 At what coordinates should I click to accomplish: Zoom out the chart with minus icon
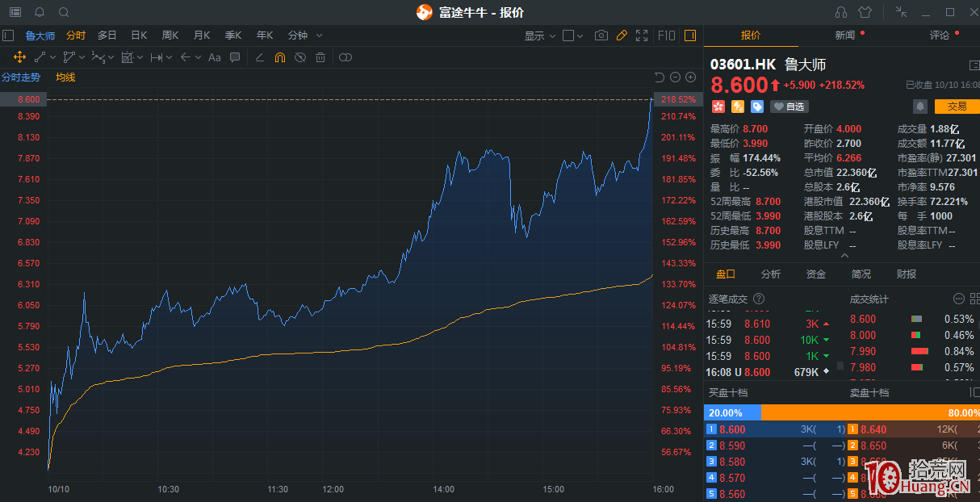tap(675, 77)
